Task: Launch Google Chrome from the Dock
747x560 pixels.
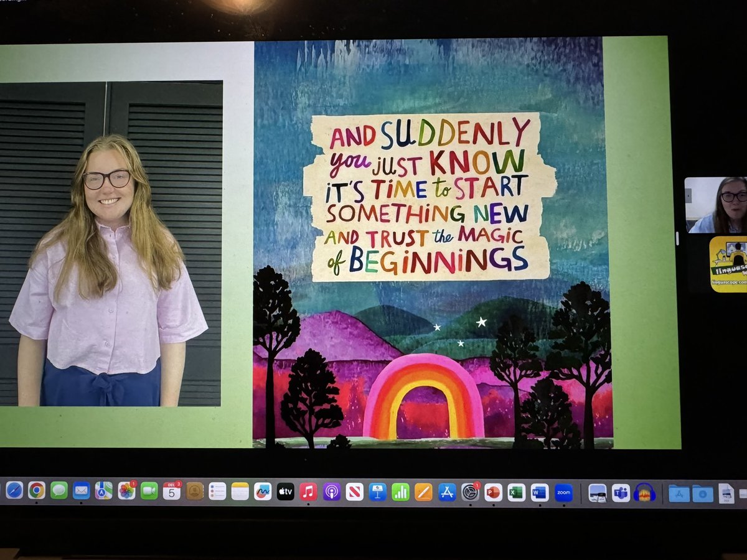Action: [37, 490]
